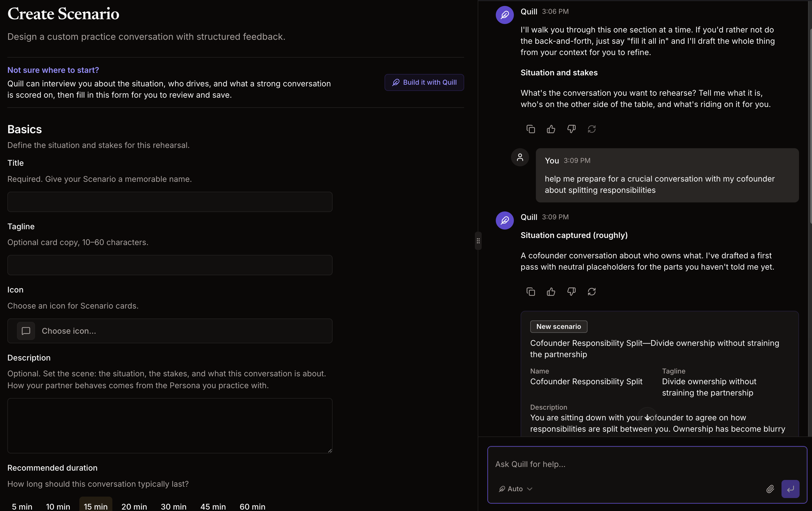Open the Auto mode dropdown in chat box

point(516,489)
